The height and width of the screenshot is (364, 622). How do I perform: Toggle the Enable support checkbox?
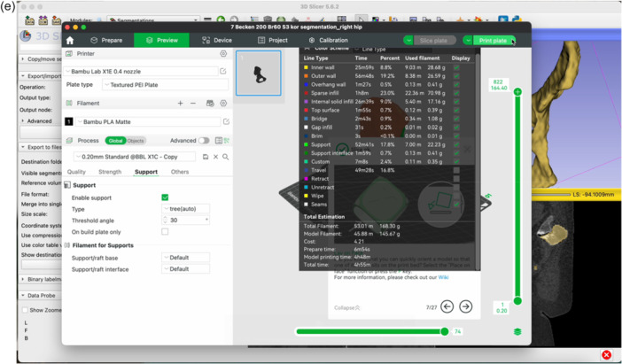[165, 197]
